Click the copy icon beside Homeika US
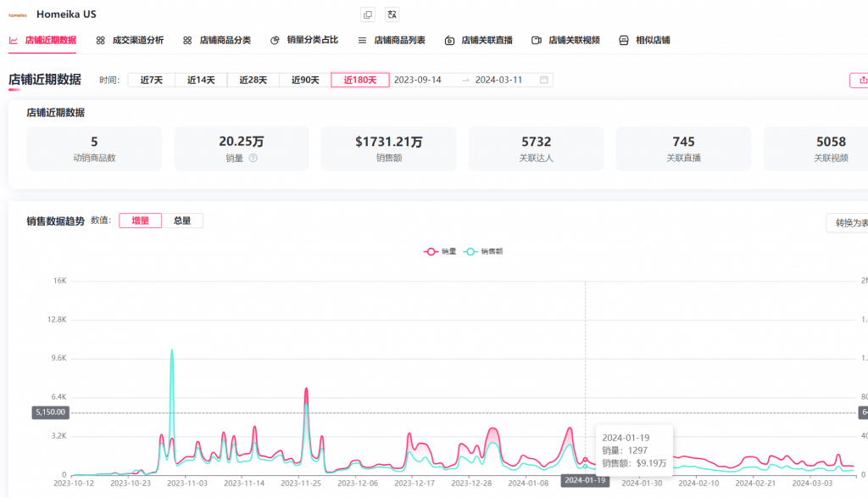The height and width of the screenshot is (498, 868). (367, 14)
